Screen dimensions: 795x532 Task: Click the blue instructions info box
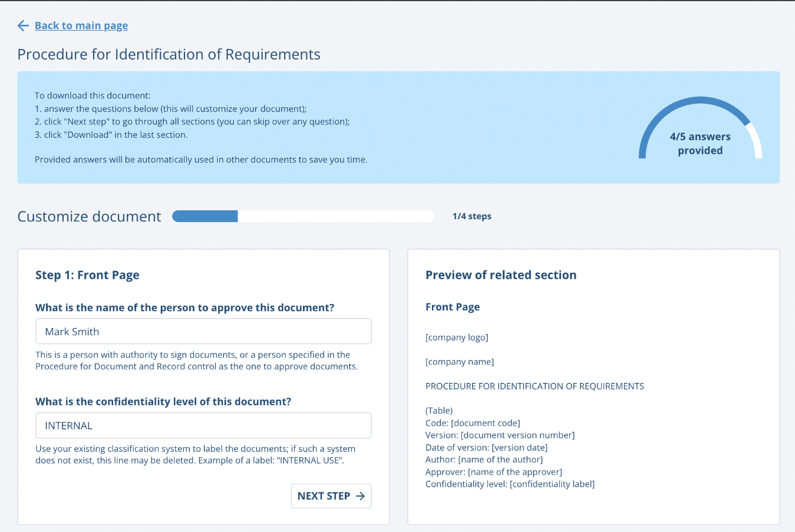coord(398,127)
